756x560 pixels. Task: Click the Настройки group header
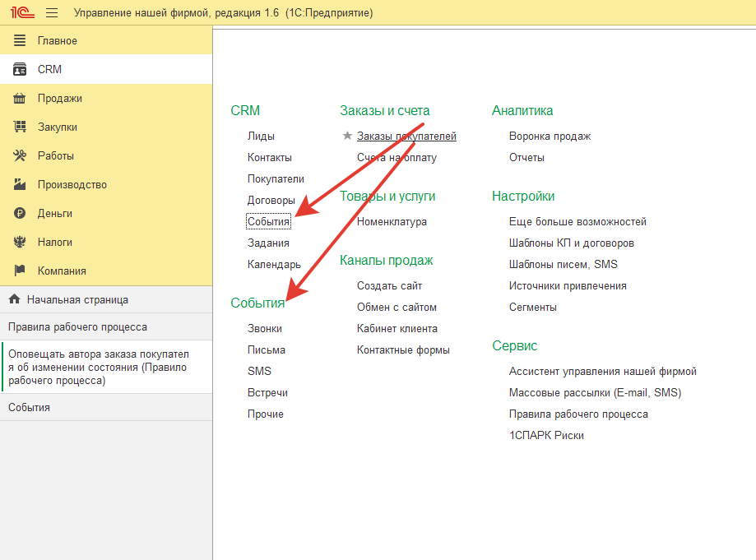point(523,197)
